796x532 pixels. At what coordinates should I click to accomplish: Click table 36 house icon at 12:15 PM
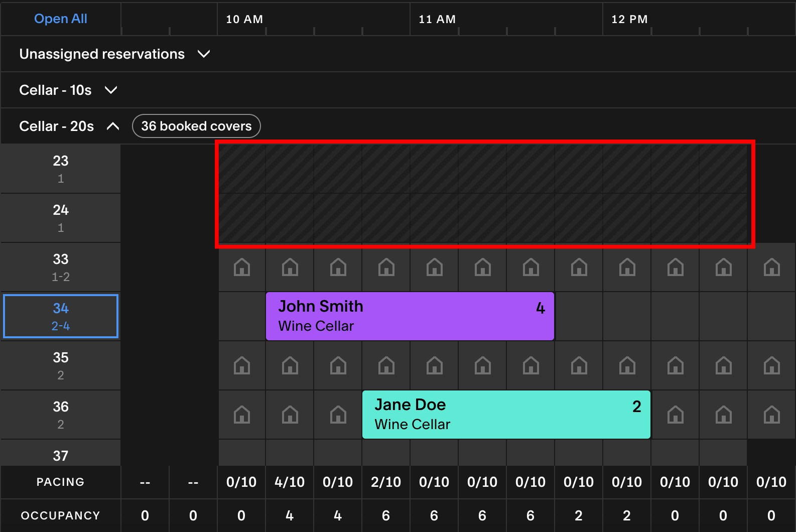(676, 415)
